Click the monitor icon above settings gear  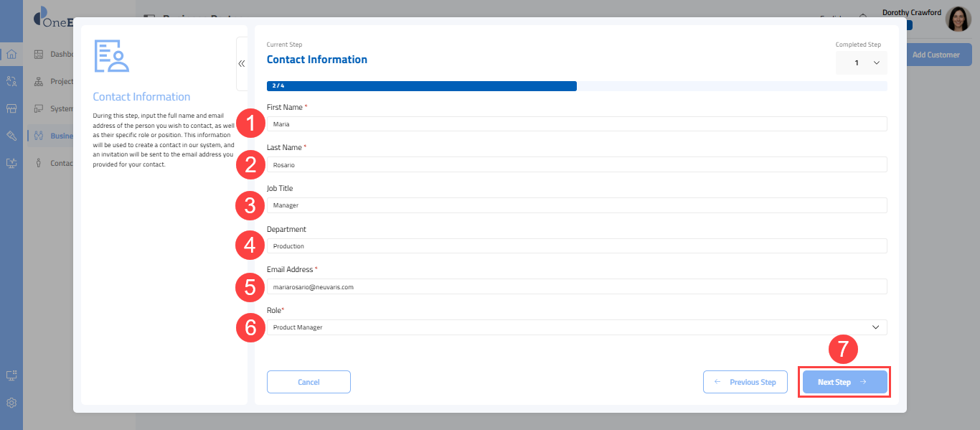tap(11, 375)
